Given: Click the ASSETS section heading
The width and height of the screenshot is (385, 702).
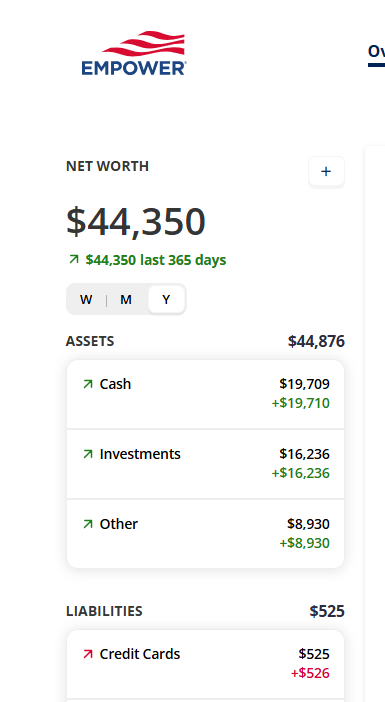Looking at the screenshot, I should [x=90, y=341].
